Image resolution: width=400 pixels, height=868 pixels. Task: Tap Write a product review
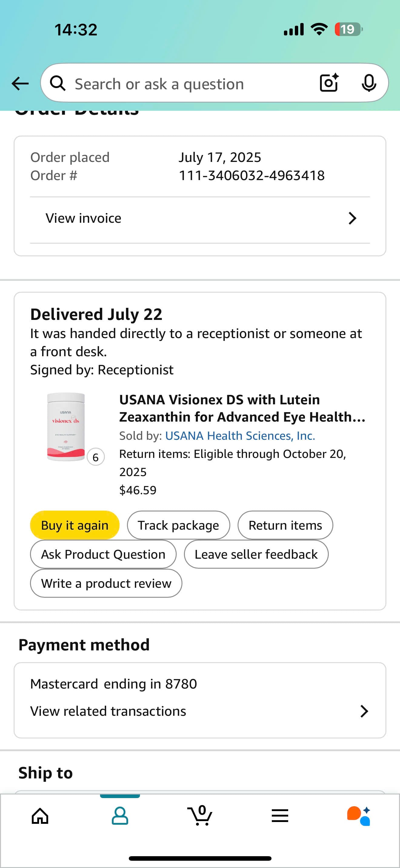click(x=106, y=583)
